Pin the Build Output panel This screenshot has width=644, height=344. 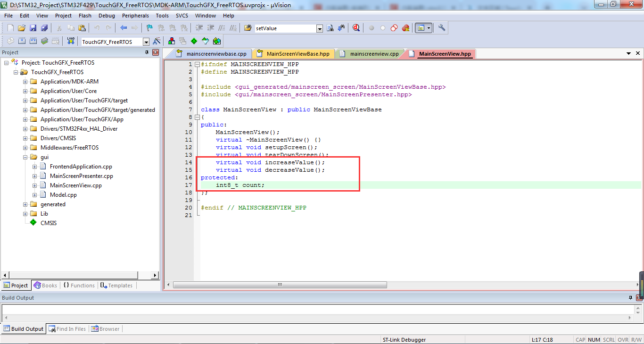click(x=630, y=298)
